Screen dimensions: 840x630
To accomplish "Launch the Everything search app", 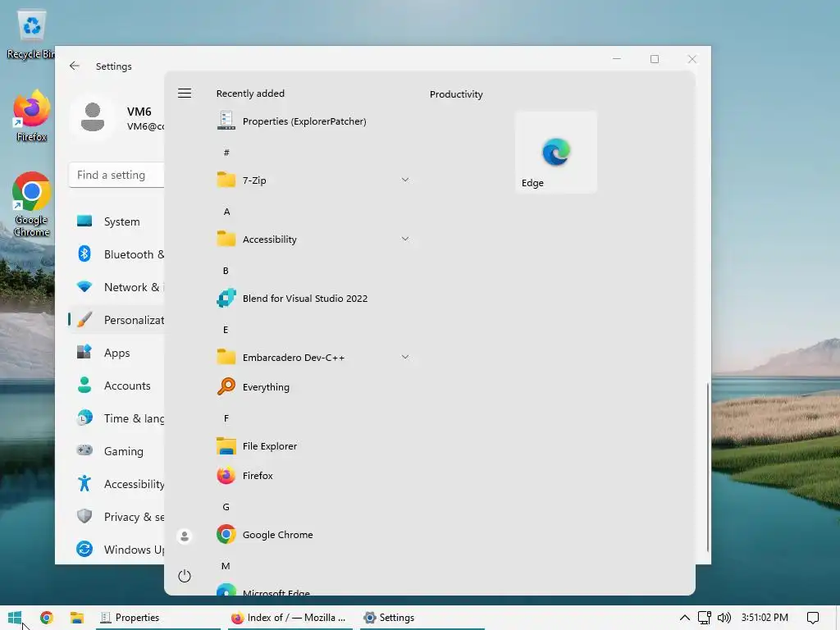I will click(x=314, y=387).
